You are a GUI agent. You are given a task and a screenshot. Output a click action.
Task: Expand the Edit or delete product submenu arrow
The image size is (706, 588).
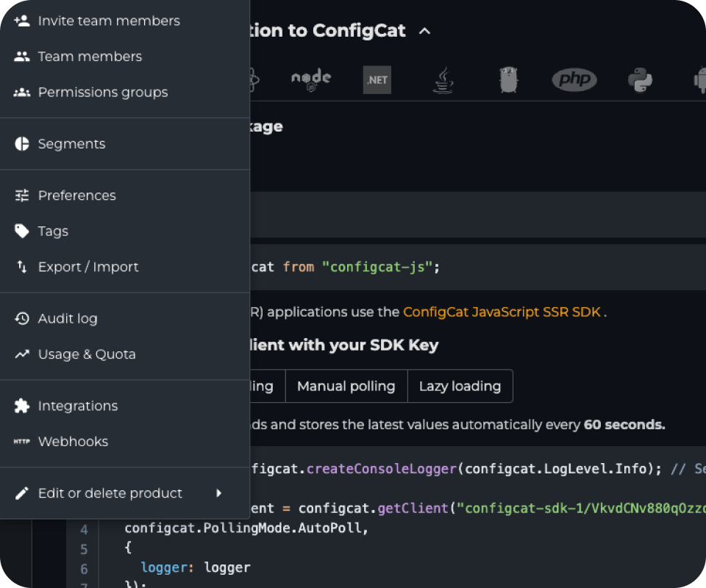point(219,493)
